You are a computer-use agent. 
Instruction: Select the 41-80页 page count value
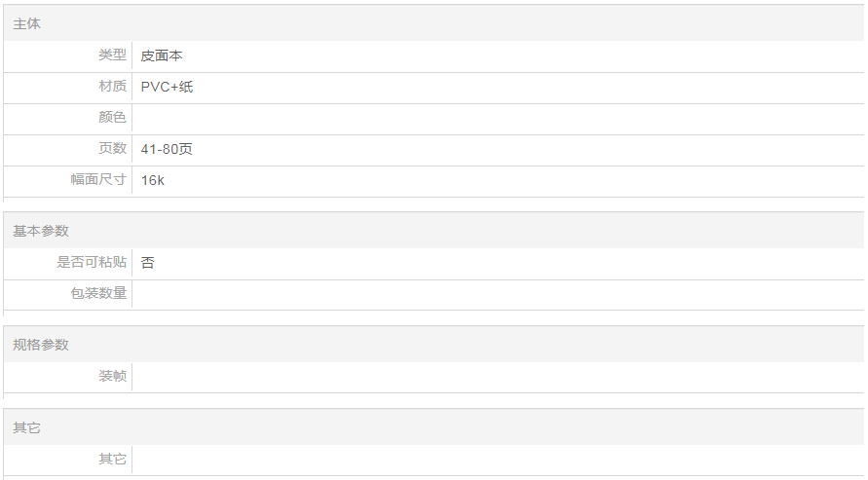coord(167,149)
